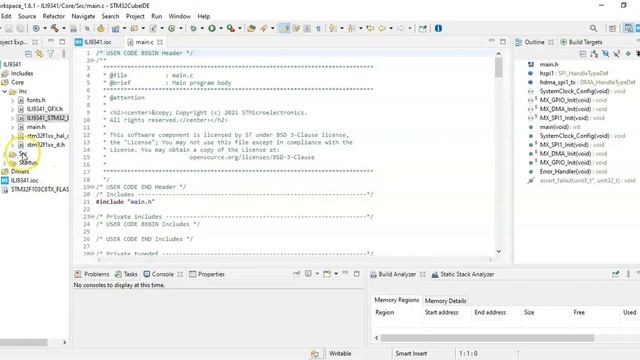This screenshot has height=360, width=640.
Task: Click the green circular G toolbar icon
Action: pos(171,28)
